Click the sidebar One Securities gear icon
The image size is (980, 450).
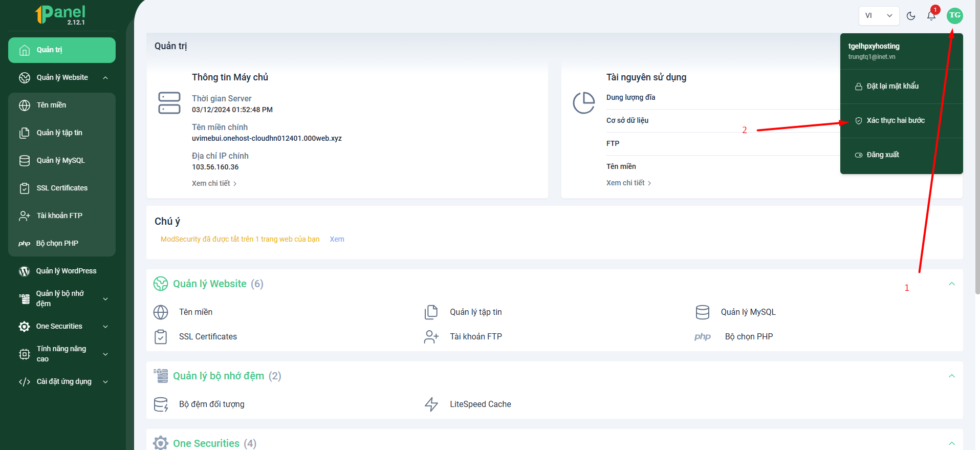click(x=24, y=327)
